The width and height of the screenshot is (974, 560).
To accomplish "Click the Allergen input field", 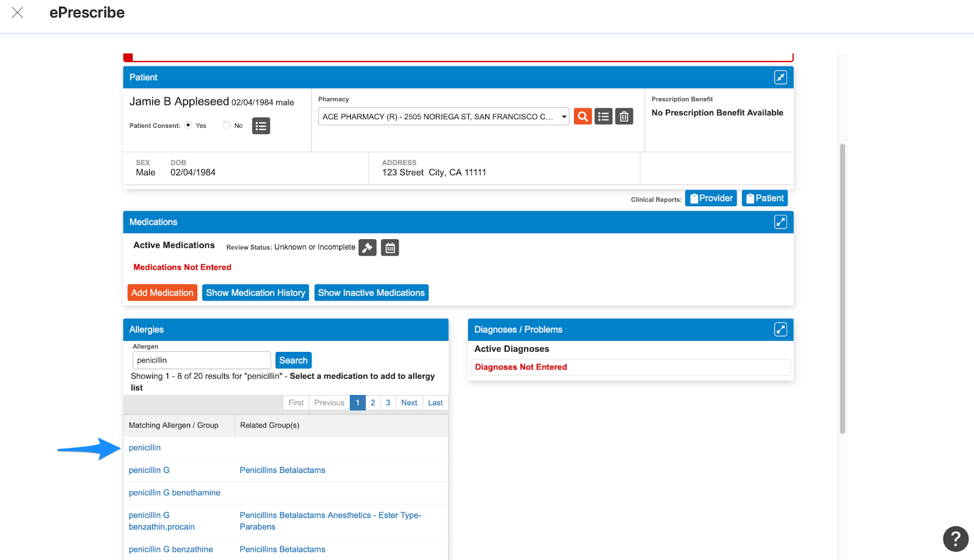I will pyautogui.click(x=201, y=360).
